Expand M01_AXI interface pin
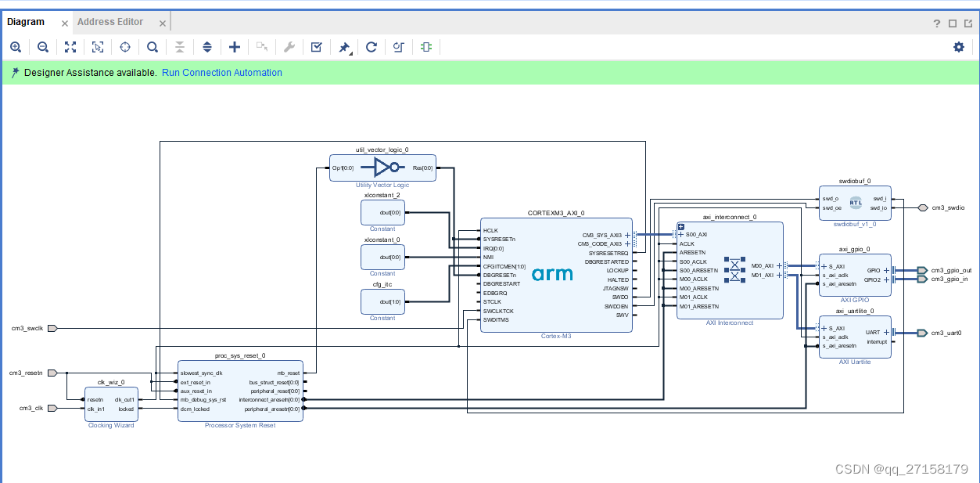The image size is (980, 483). (x=779, y=275)
